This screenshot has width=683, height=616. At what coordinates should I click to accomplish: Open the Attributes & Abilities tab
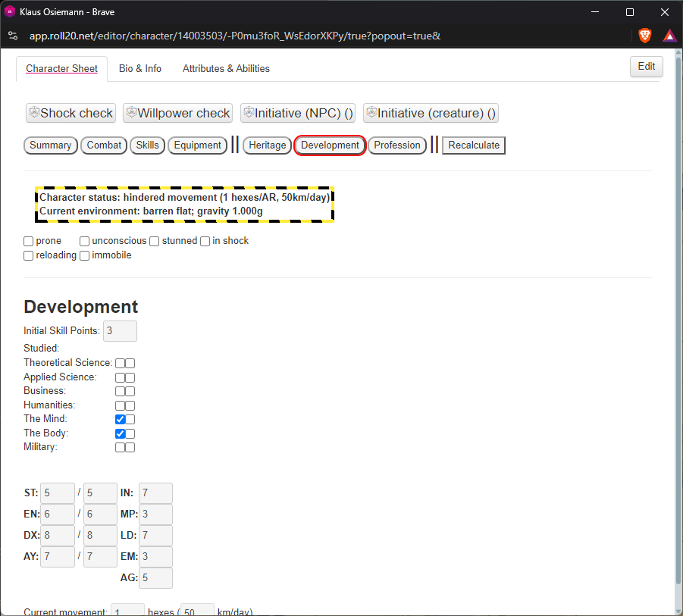[x=226, y=68]
